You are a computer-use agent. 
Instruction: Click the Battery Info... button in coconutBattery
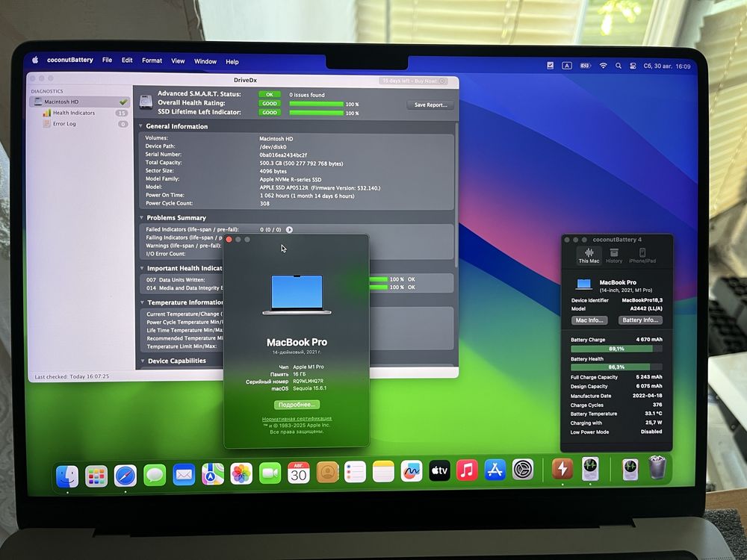point(640,320)
